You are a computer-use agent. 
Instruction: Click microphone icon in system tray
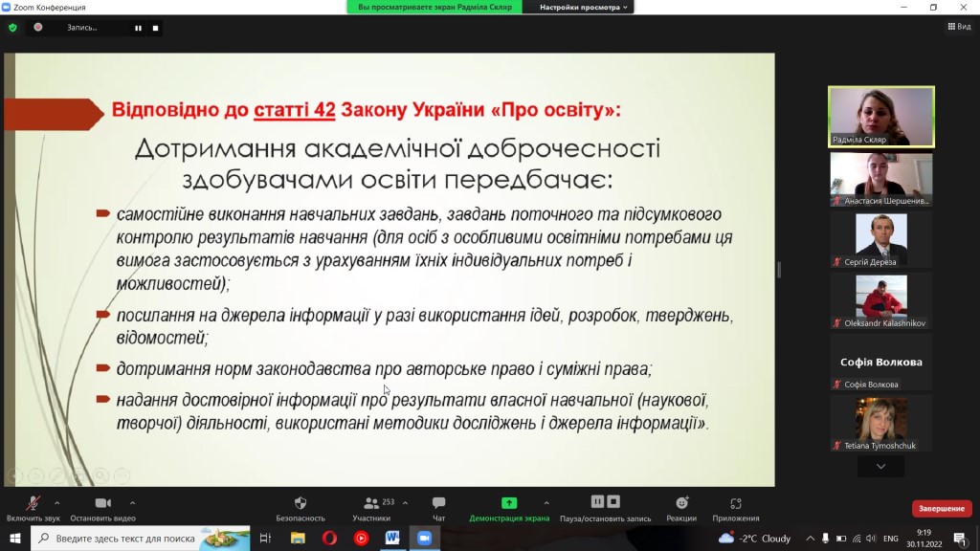826,538
